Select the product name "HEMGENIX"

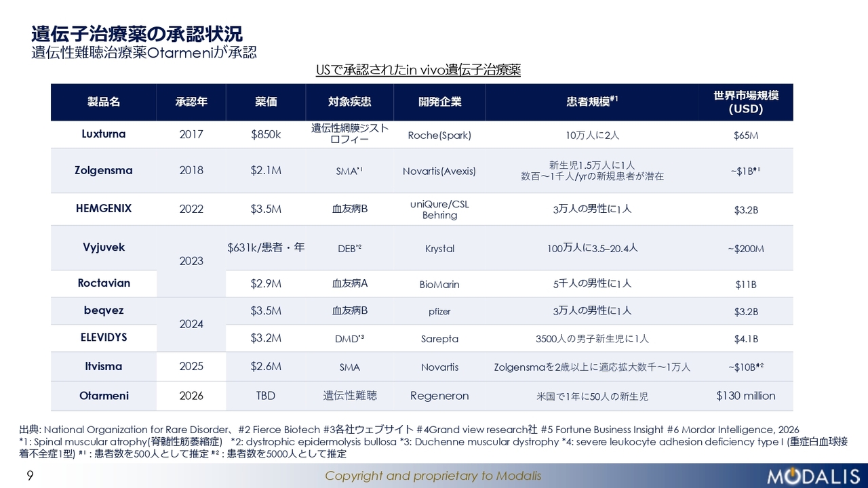(x=104, y=209)
